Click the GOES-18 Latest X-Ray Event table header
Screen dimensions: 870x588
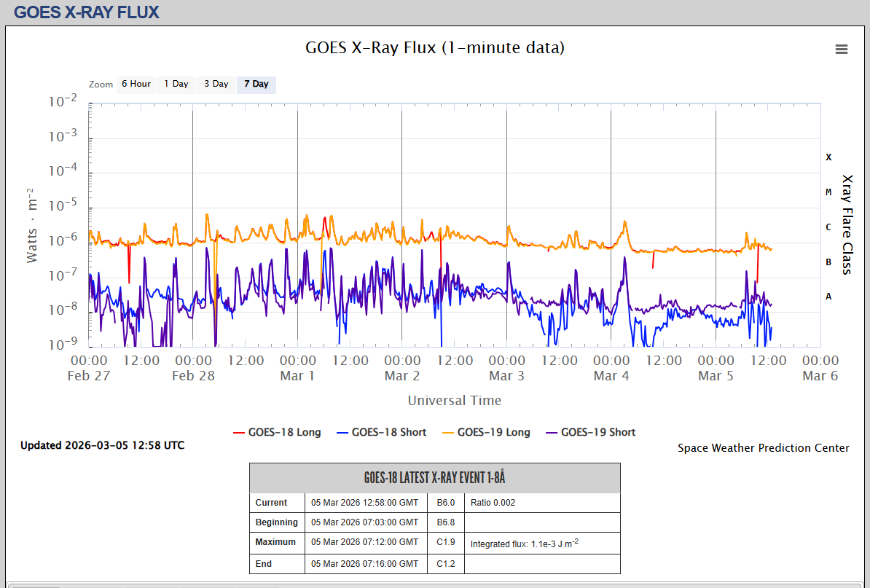click(x=434, y=478)
